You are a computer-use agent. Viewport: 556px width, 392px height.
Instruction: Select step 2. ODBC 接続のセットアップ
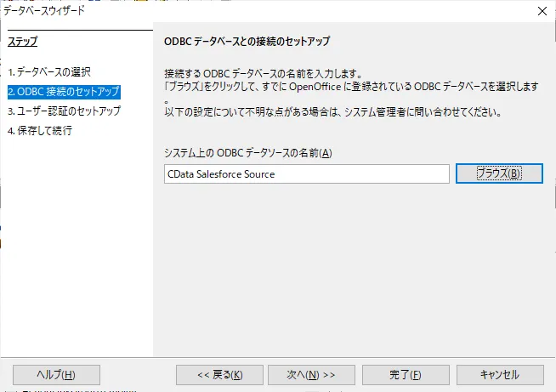[64, 91]
